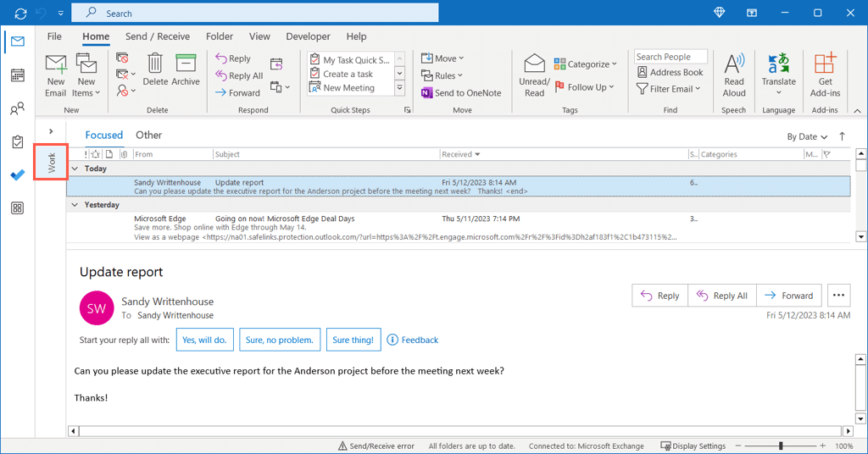The image size is (868, 454).
Task: Send the email to OneNote
Action: 462,93
